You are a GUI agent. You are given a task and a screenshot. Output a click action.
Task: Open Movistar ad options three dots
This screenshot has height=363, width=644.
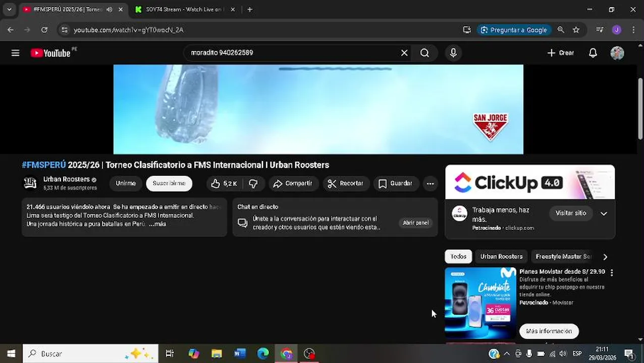(x=612, y=273)
